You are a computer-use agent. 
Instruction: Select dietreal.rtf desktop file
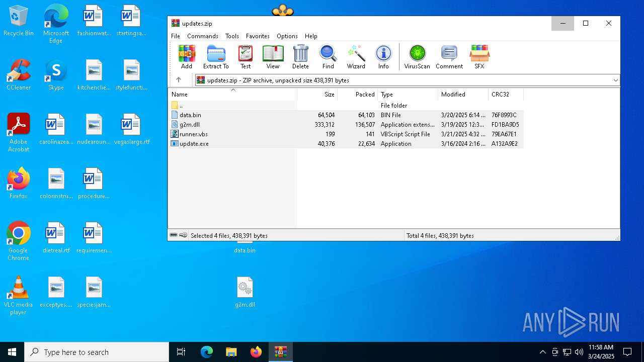(x=56, y=238)
